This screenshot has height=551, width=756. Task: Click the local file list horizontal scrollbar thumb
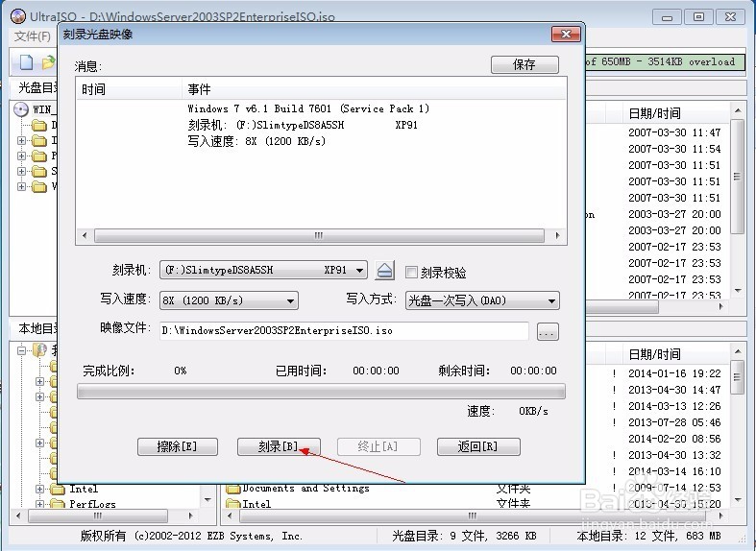473,515
